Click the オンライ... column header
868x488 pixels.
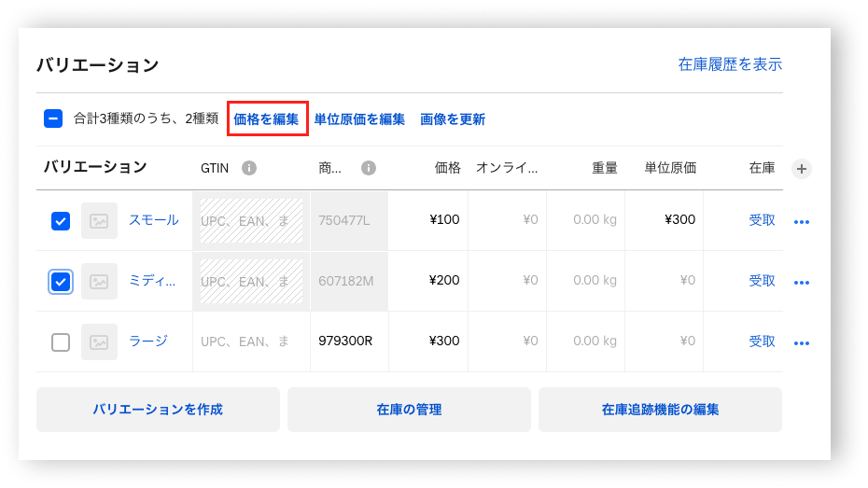point(507,168)
